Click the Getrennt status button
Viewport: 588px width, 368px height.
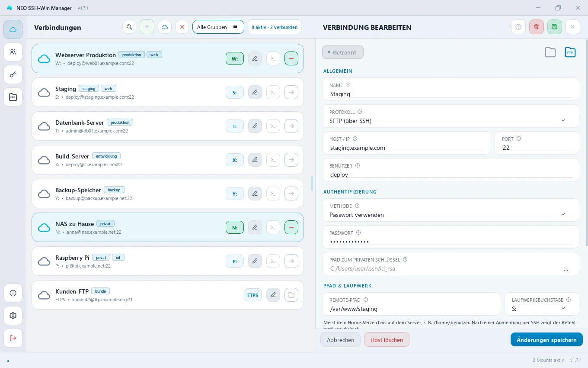343,52
